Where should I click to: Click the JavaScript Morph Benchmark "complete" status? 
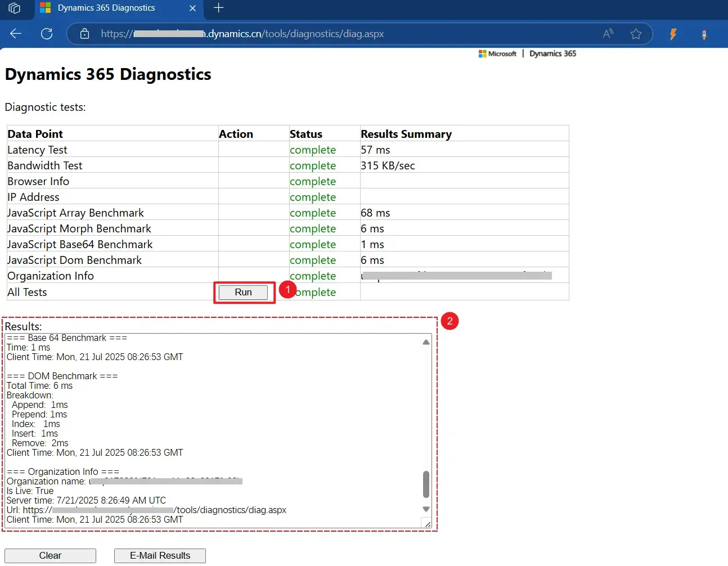(x=313, y=228)
